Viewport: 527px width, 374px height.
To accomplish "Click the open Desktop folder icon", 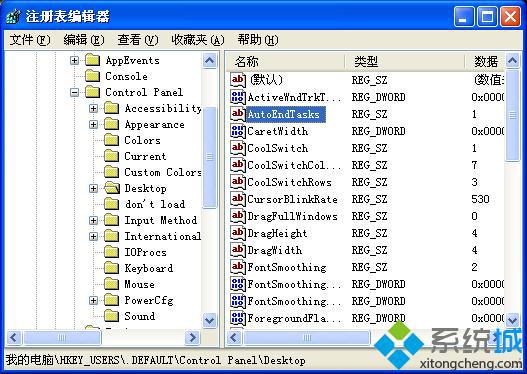I will click(112, 188).
